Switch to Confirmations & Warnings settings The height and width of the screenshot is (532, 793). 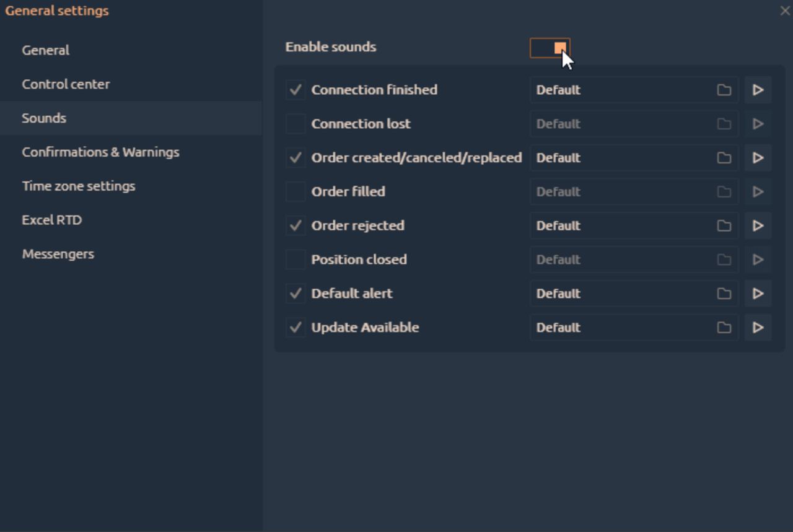point(100,152)
